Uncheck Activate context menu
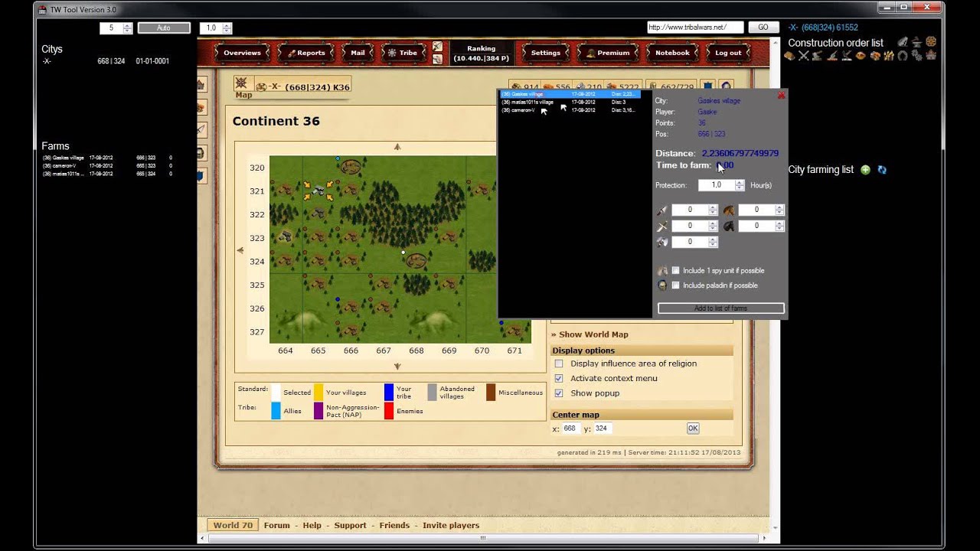Screen dimensions: 980x551 559,378
